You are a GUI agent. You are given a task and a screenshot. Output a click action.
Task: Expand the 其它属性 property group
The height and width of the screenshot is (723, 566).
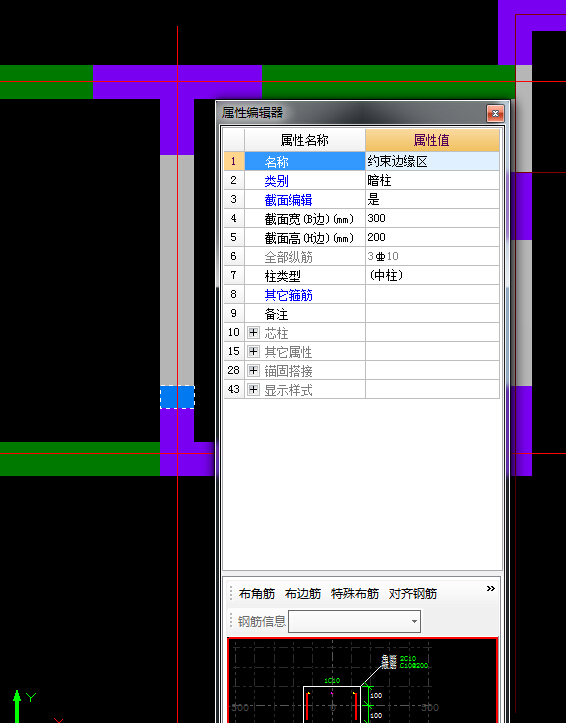coord(253,351)
